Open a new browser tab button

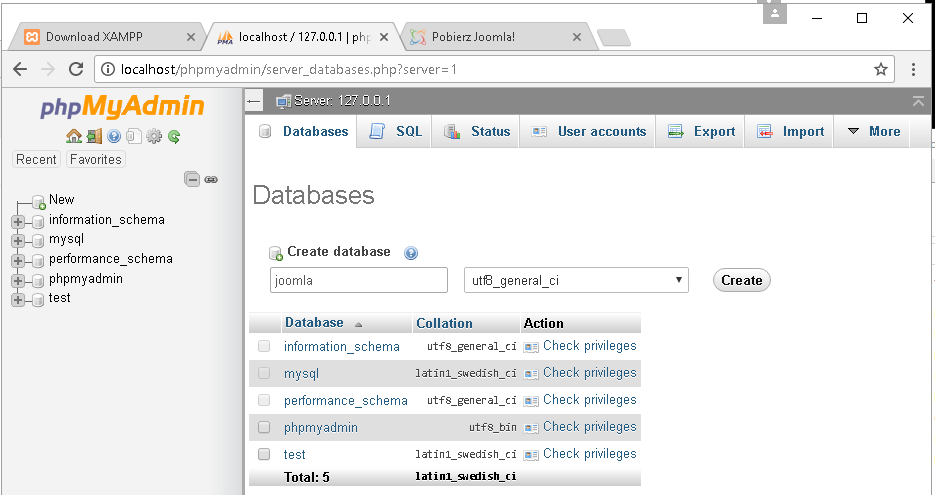click(614, 38)
